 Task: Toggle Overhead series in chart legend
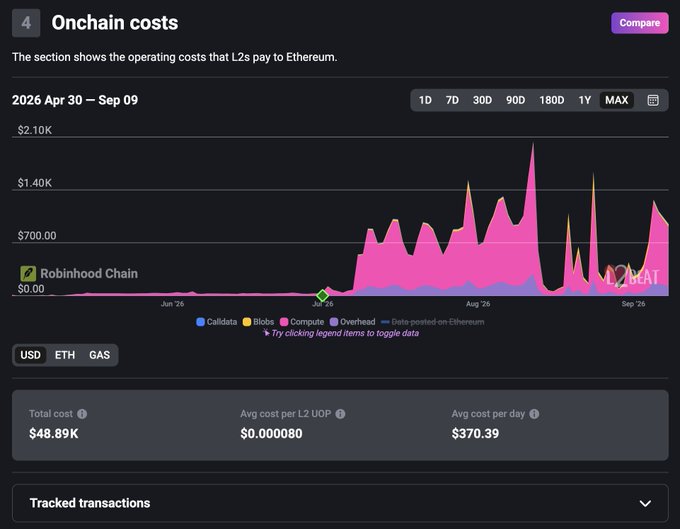point(352,322)
